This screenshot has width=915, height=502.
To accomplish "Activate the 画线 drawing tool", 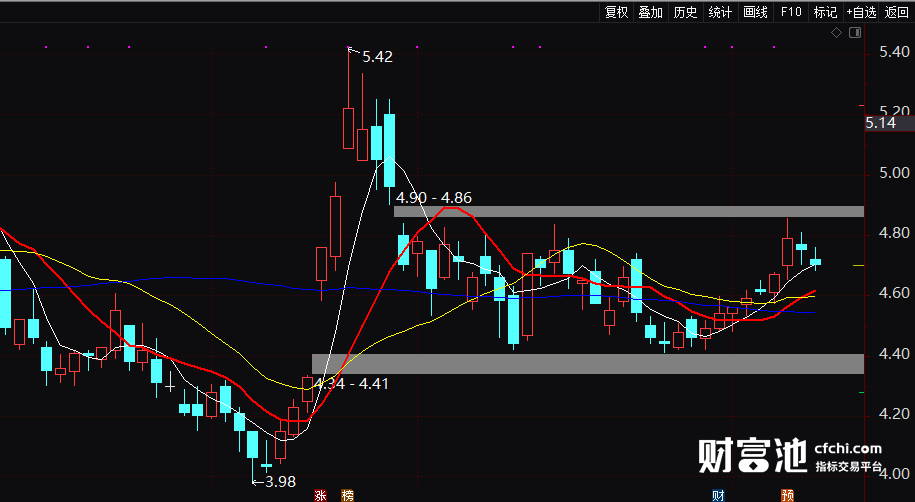I will [x=755, y=12].
